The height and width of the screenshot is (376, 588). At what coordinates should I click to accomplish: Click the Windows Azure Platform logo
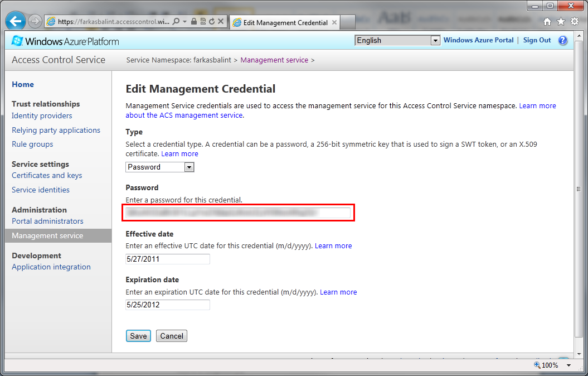65,41
